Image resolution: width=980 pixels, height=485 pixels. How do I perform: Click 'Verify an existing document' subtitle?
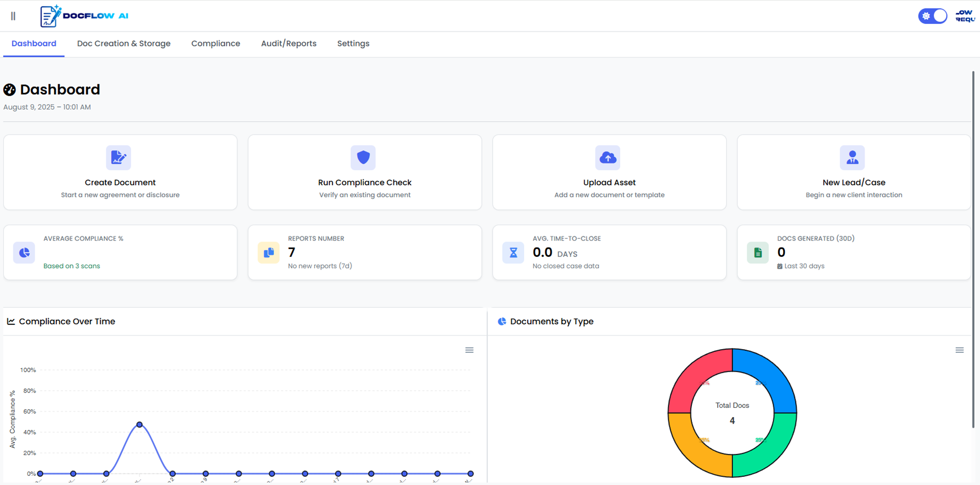tap(365, 195)
